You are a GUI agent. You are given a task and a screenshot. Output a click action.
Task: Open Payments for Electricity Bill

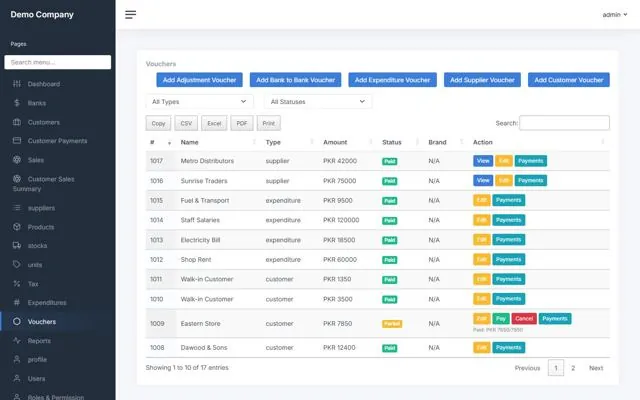point(509,240)
